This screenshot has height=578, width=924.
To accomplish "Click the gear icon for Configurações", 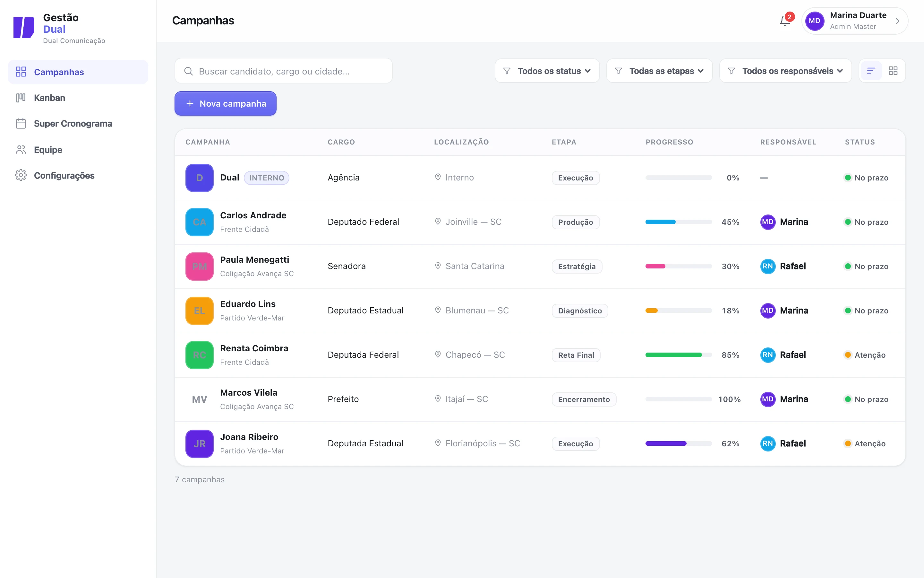I will [21, 175].
